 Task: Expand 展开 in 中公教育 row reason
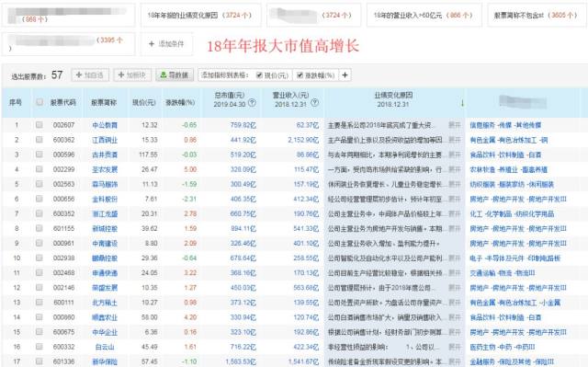[x=455, y=125]
